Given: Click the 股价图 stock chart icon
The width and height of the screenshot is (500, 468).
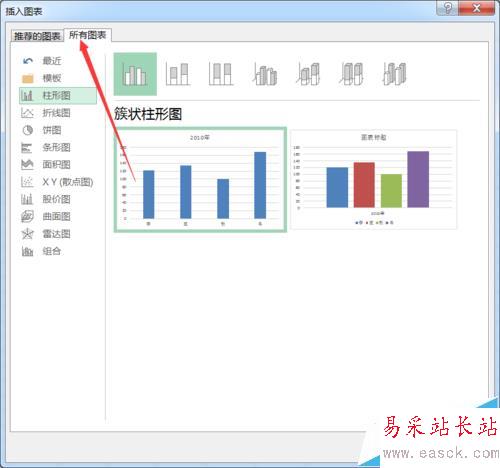Looking at the screenshot, I should tap(27, 199).
